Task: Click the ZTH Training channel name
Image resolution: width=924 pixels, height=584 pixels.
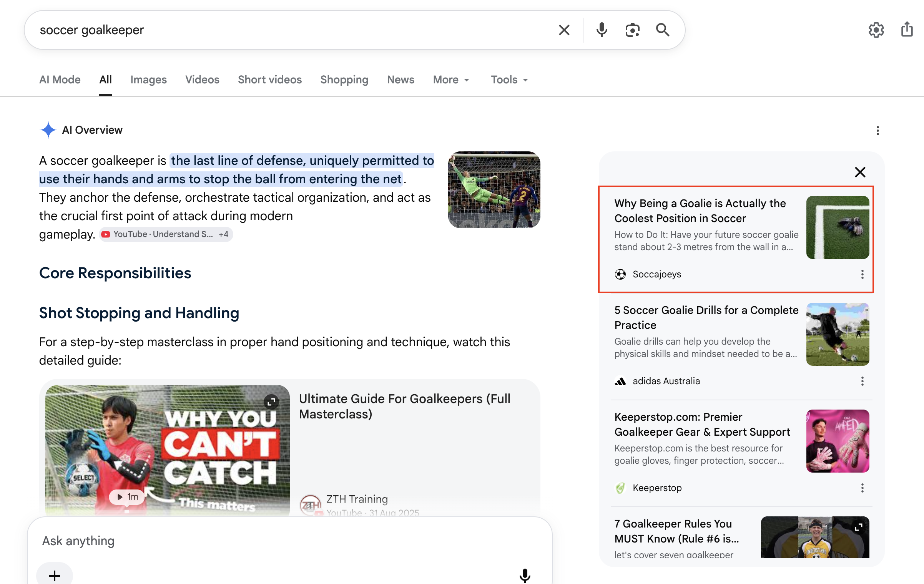Action: point(357,499)
